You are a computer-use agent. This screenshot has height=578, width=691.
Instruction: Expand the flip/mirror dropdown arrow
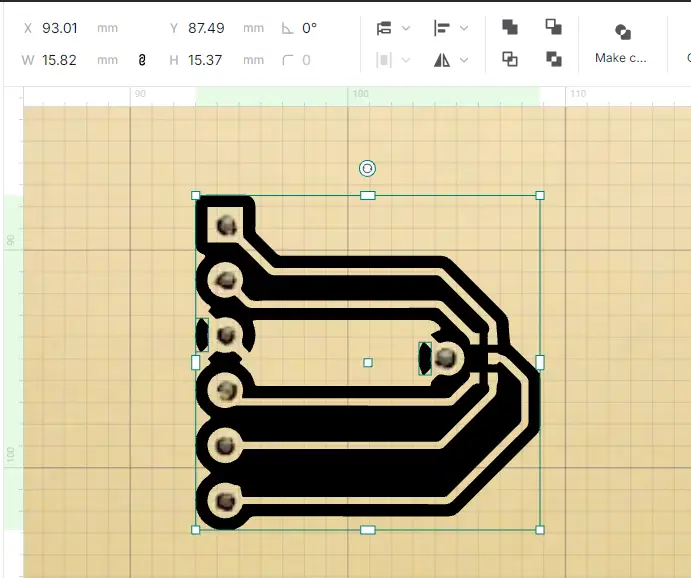coord(463,60)
